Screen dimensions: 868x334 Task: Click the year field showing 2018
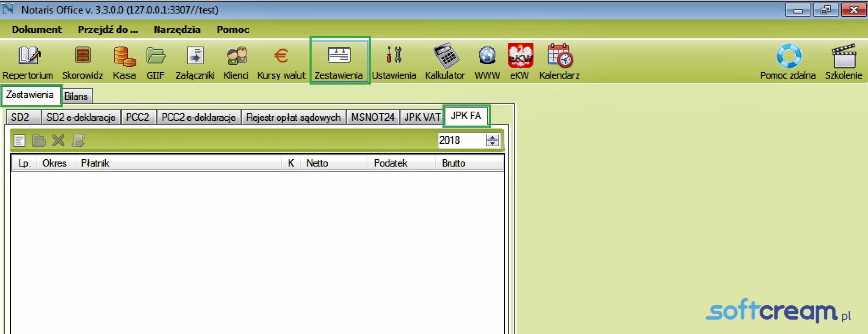(x=462, y=140)
